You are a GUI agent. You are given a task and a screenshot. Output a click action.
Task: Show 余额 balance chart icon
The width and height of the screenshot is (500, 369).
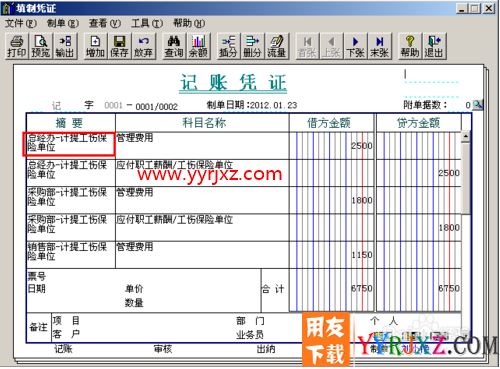click(198, 46)
